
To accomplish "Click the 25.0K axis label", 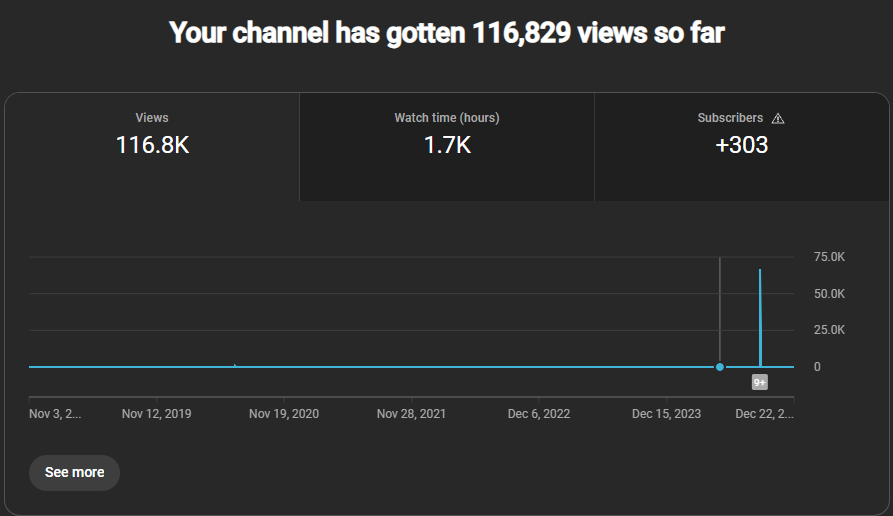I will tap(829, 330).
